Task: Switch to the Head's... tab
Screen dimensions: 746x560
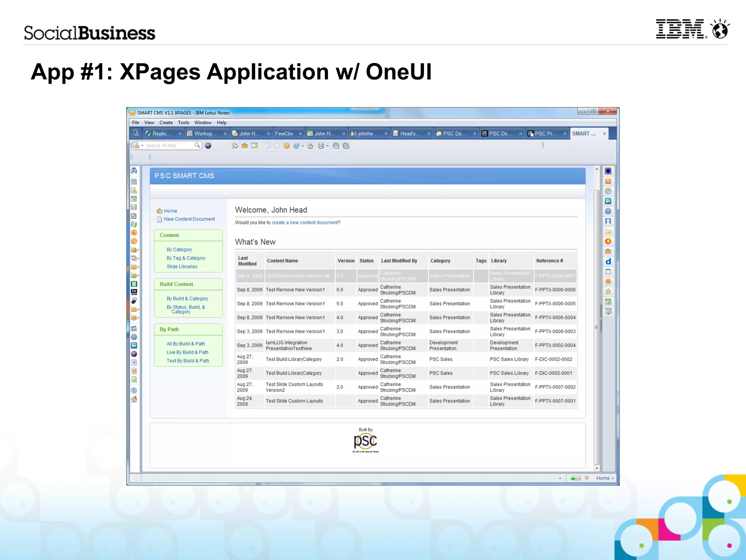Action: tap(412, 133)
